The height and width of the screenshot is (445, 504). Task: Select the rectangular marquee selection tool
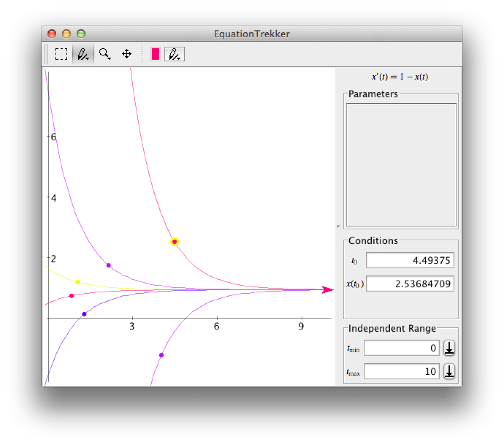click(x=61, y=54)
